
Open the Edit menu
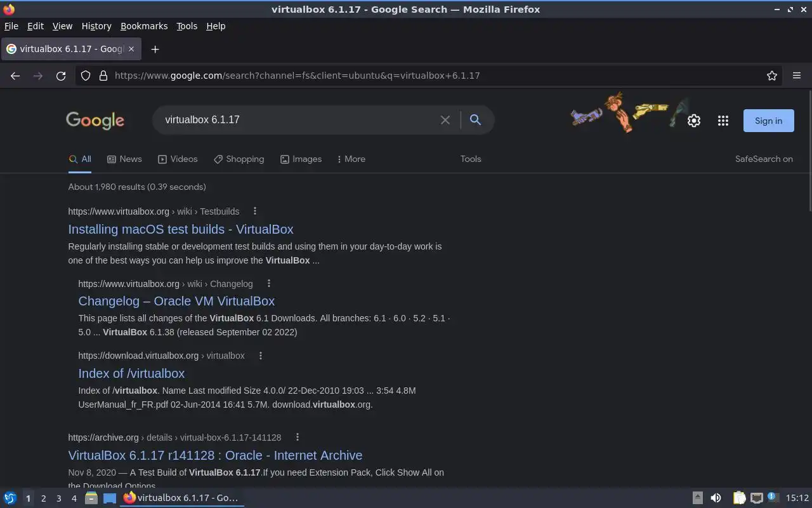click(36, 26)
